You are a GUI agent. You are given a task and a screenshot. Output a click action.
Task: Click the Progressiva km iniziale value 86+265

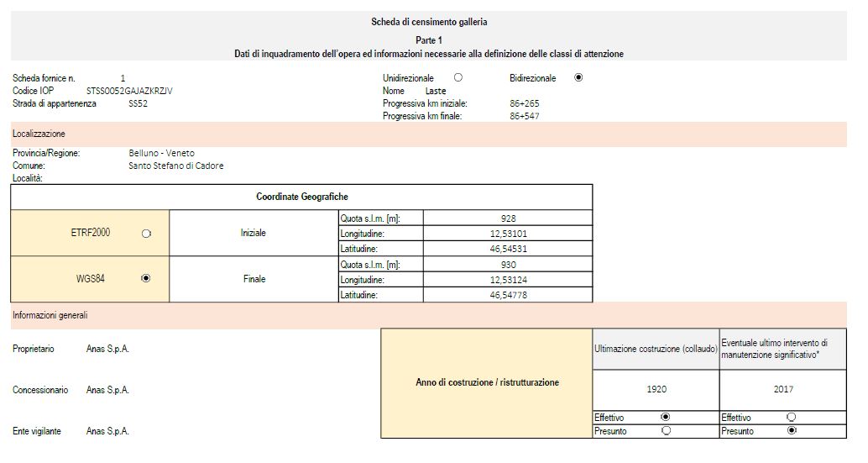pyautogui.click(x=524, y=103)
